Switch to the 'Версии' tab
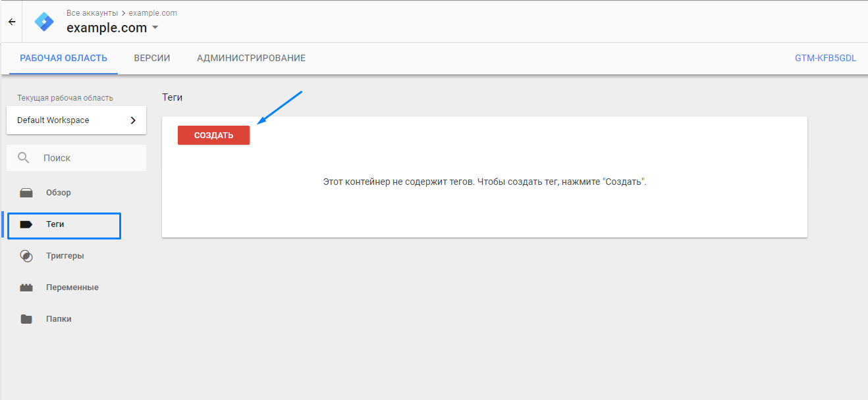This screenshot has height=400, width=868. click(x=152, y=59)
